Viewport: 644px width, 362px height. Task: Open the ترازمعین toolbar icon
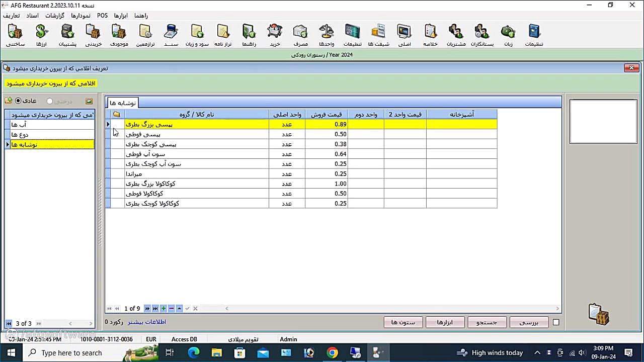[145, 35]
